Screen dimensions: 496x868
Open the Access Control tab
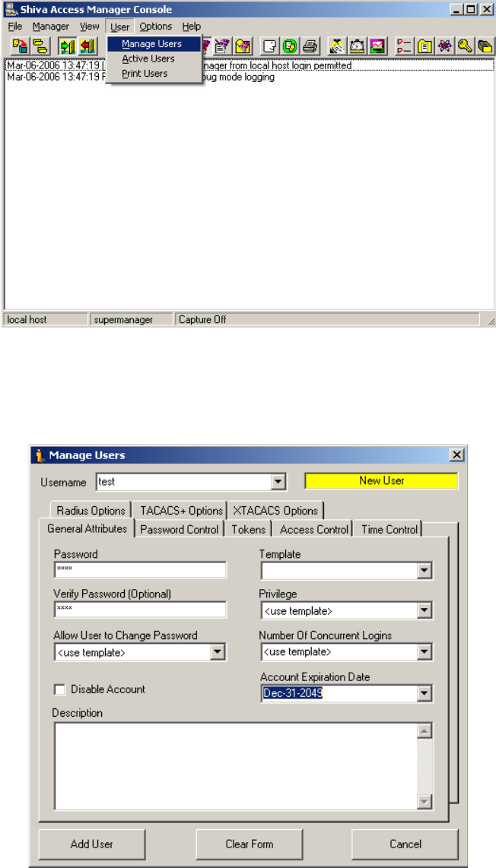[x=313, y=530]
